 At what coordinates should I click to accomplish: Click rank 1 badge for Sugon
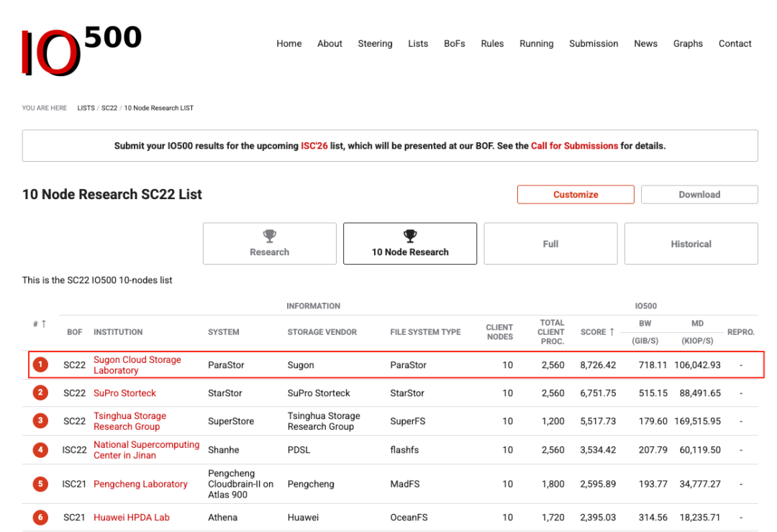[40, 364]
